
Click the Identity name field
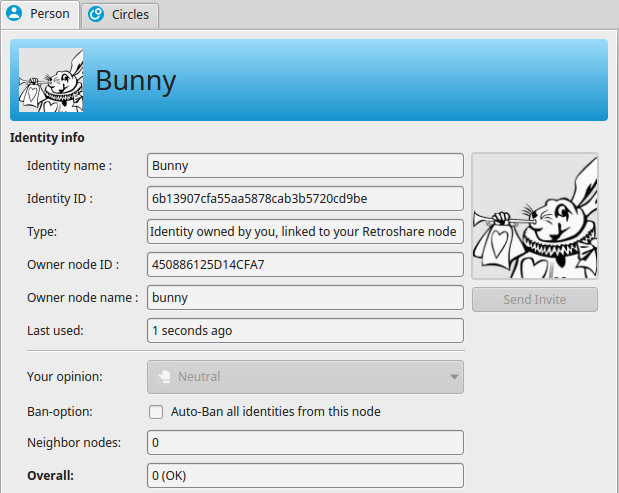pos(305,165)
